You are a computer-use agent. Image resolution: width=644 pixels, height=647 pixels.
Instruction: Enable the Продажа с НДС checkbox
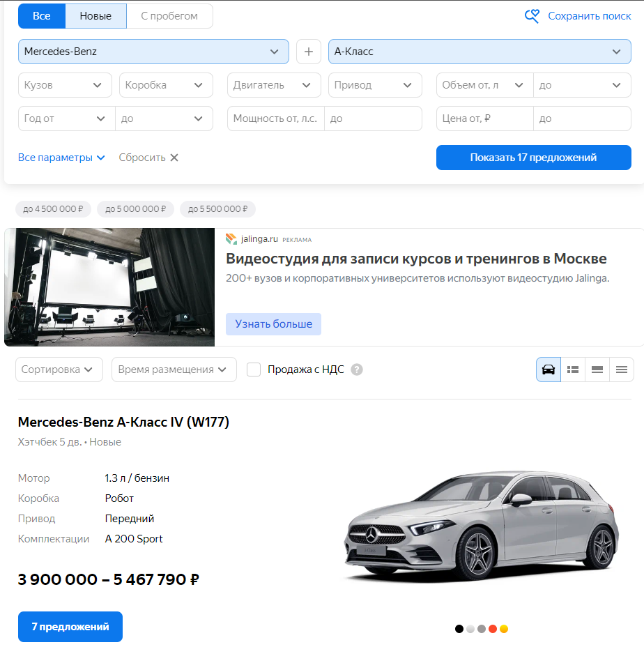pyautogui.click(x=254, y=370)
